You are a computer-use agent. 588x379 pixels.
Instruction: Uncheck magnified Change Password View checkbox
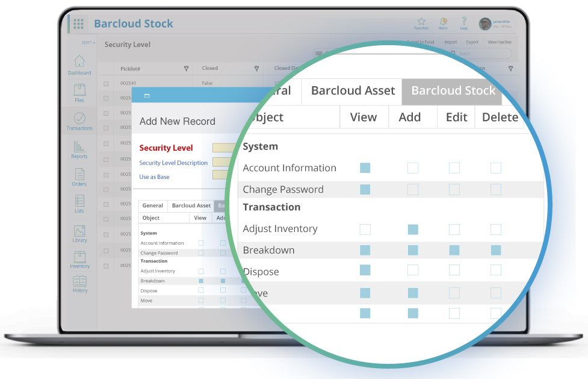point(365,189)
